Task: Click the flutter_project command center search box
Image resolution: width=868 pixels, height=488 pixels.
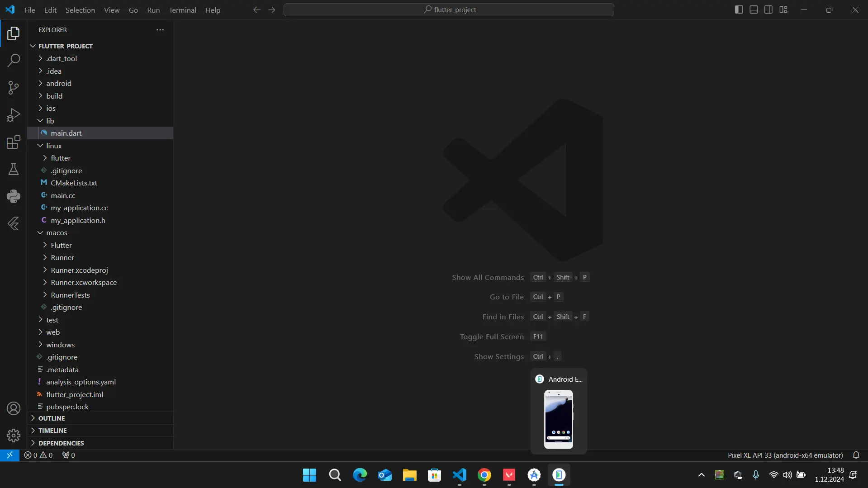Action: pos(449,10)
